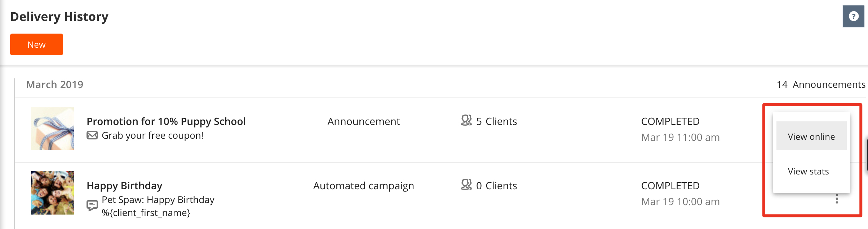Click the Automated campaign type label

(363, 186)
